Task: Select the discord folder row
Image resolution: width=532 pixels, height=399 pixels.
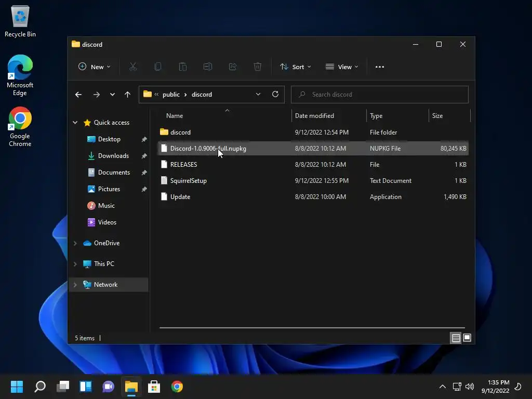Action: click(313, 132)
